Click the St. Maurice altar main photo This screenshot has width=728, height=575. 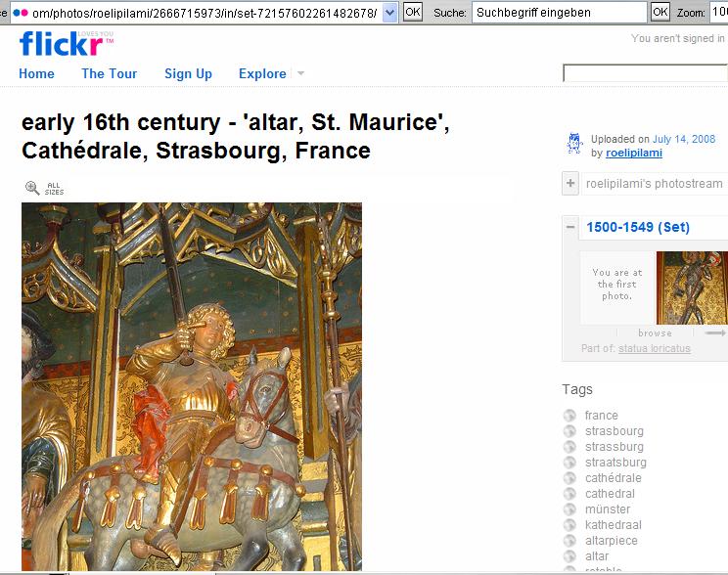tap(192, 386)
